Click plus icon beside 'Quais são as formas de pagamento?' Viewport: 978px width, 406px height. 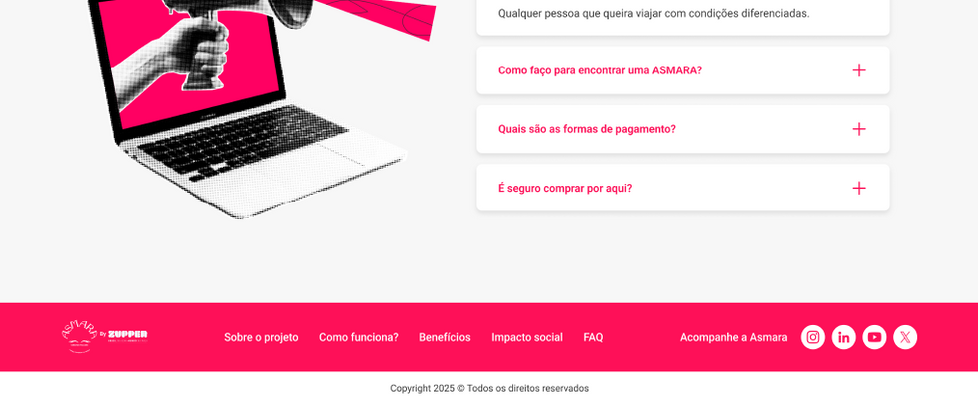(859, 129)
